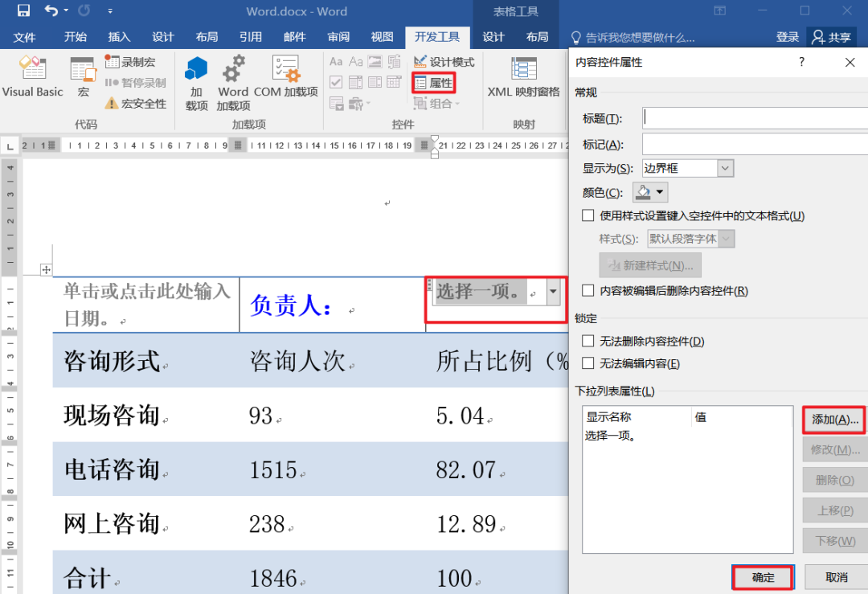Open dialog help question mark

pos(801,62)
